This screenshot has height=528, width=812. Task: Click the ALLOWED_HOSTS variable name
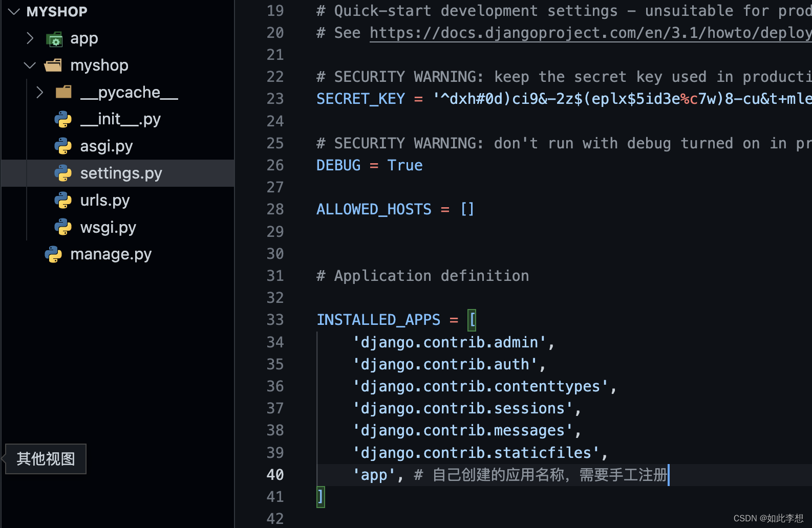[x=374, y=209]
